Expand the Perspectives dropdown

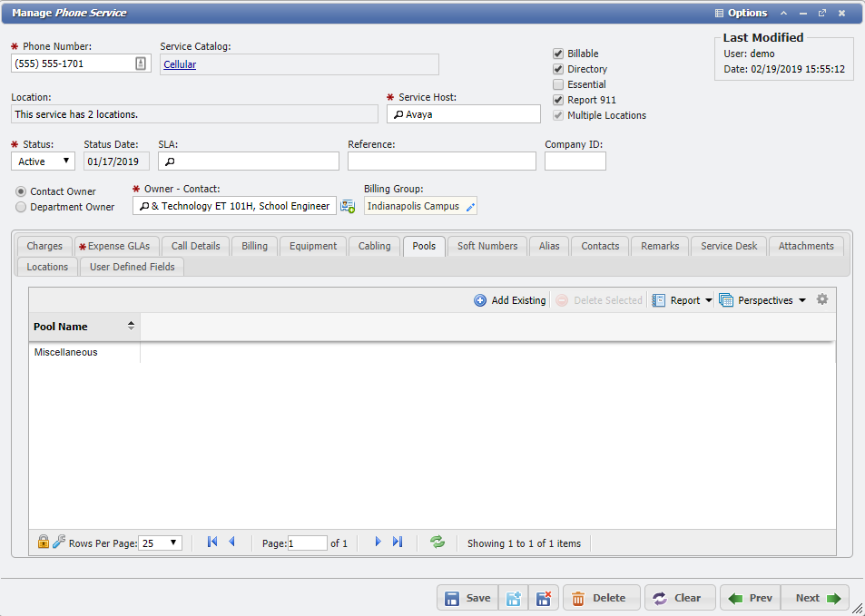coord(761,298)
